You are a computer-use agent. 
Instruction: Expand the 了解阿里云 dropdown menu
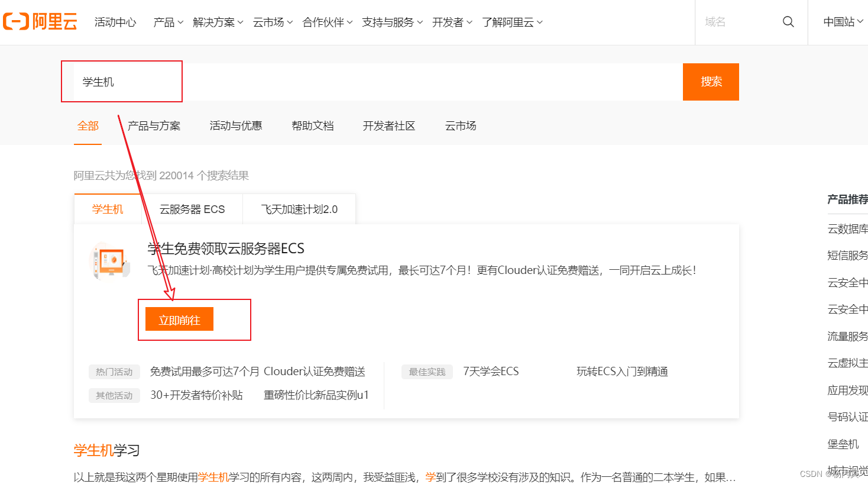[512, 22]
